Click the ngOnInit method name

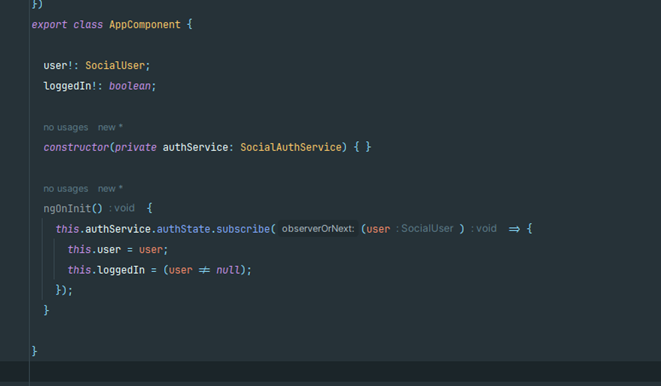coord(67,209)
